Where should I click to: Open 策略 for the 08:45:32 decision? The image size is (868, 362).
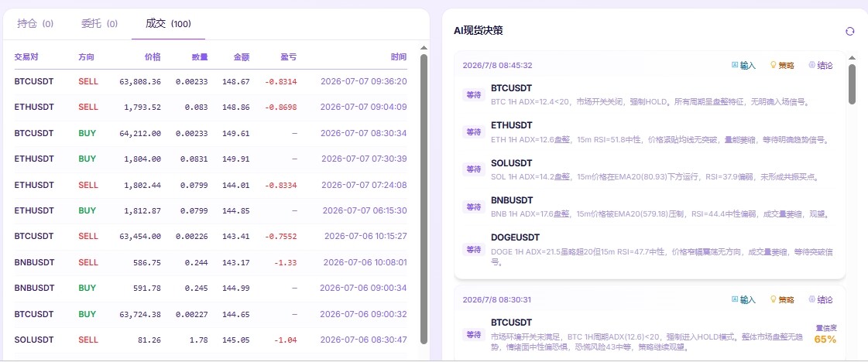pyautogui.click(x=782, y=65)
